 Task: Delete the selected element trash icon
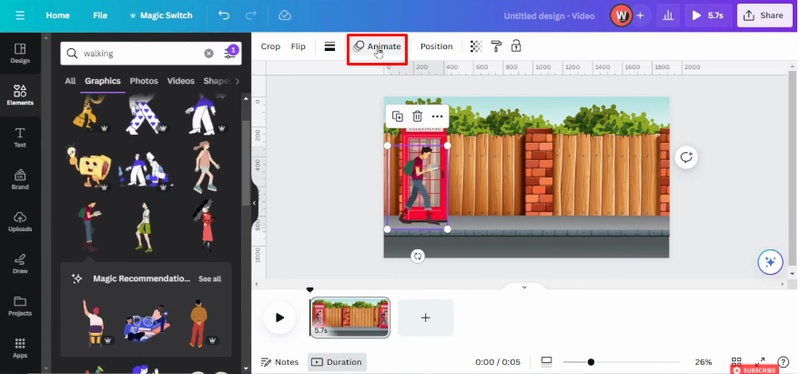point(417,116)
